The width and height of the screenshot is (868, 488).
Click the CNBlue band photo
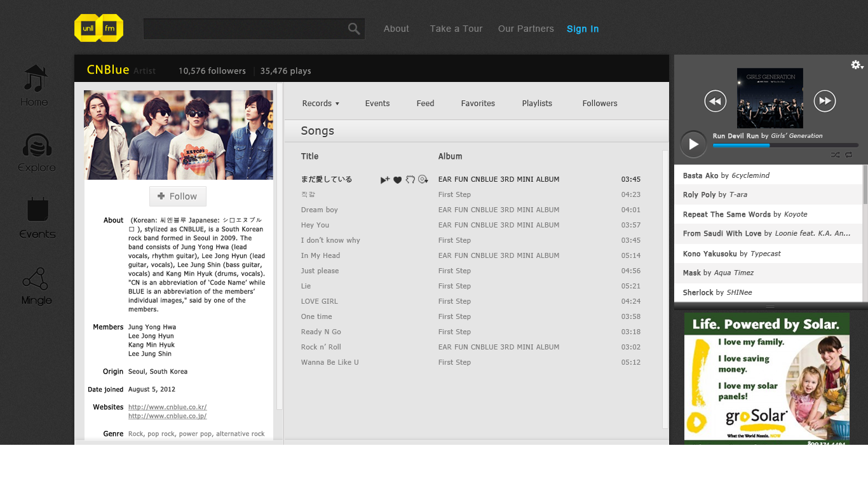pyautogui.click(x=179, y=135)
